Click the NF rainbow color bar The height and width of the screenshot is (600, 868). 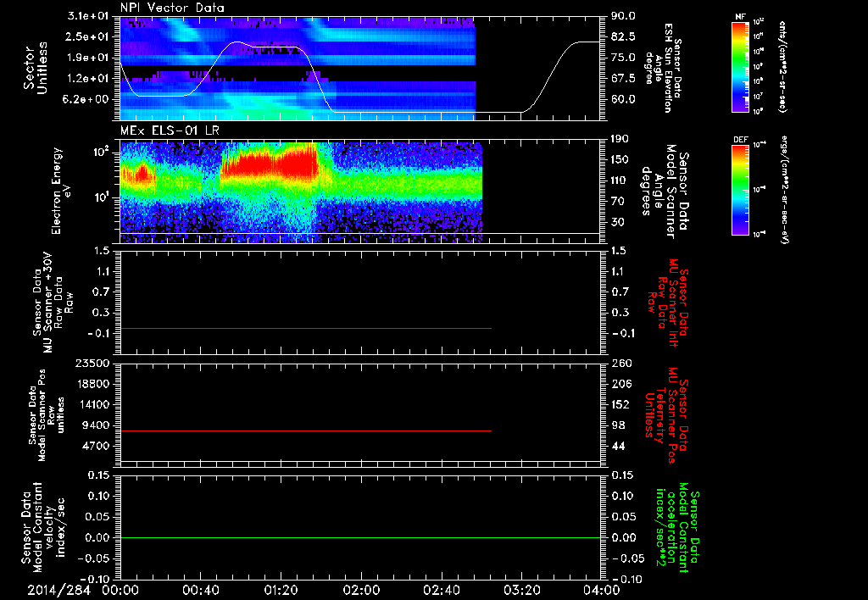pos(740,66)
